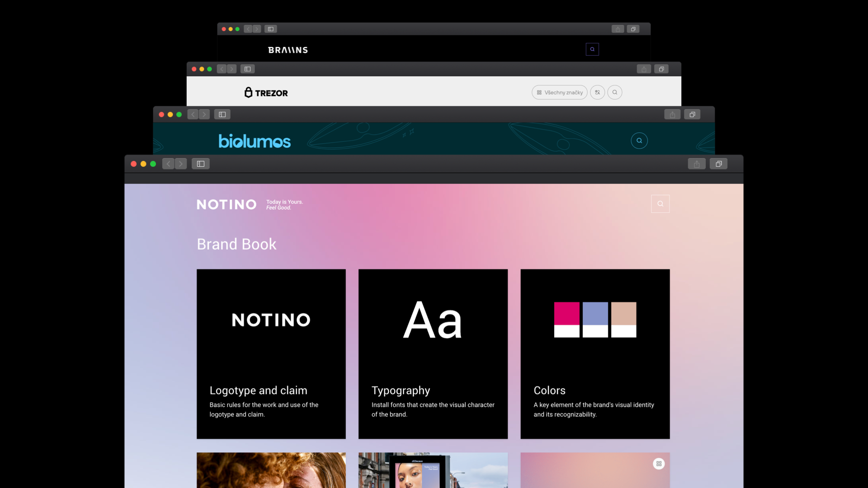Go forward in the biolumos browser window

pos(204,115)
